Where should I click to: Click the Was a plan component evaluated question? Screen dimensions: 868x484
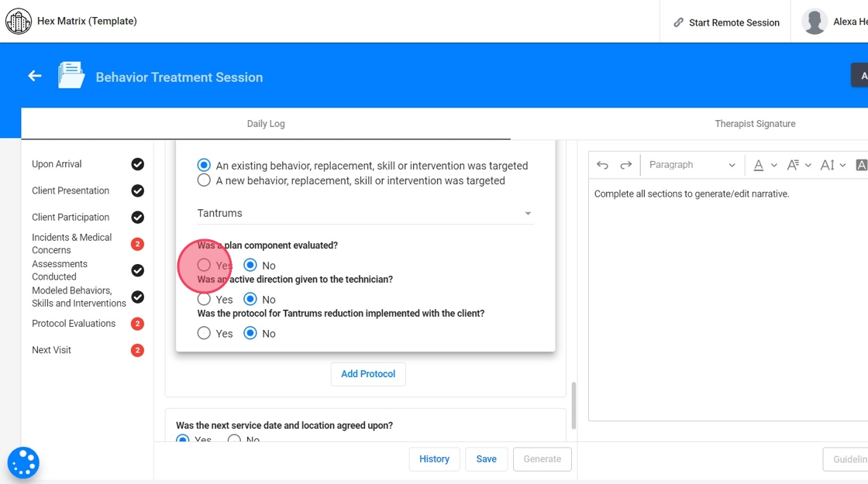267,245
